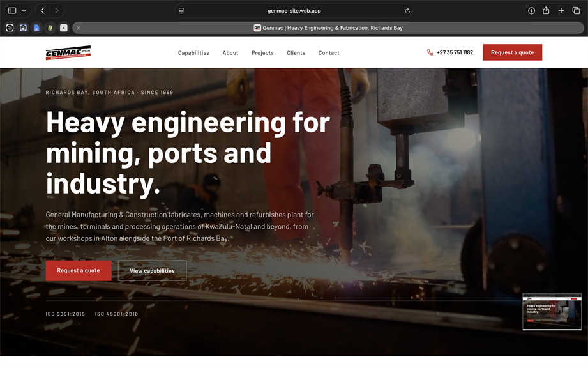Image resolution: width=588 pixels, height=368 pixels.
Task: Reload the page with the refresh icon
Action: coord(407,11)
